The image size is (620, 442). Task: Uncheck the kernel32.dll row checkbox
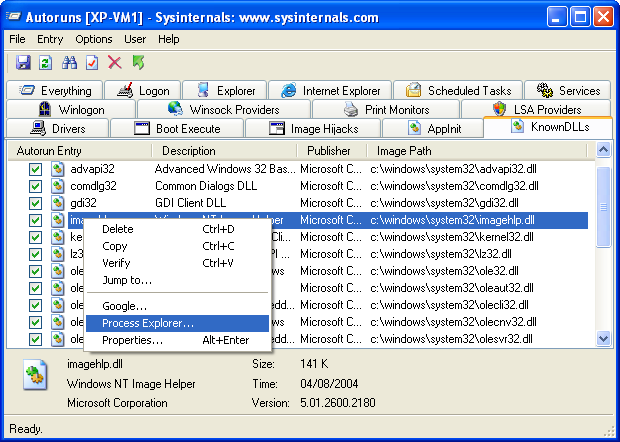pos(36,238)
